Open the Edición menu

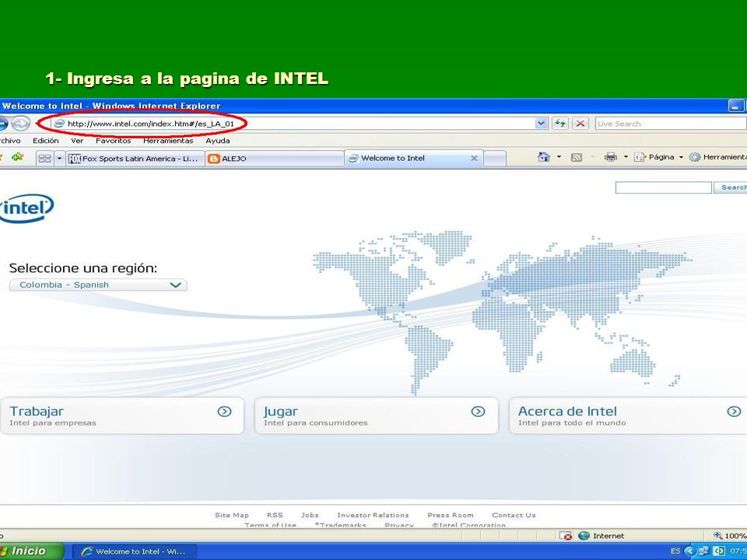[x=46, y=141]
